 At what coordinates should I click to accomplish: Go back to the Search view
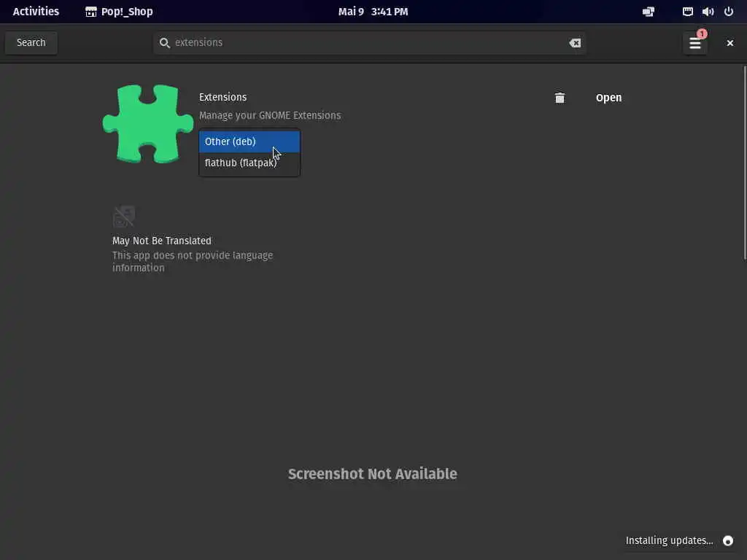(x=31, y=43)
